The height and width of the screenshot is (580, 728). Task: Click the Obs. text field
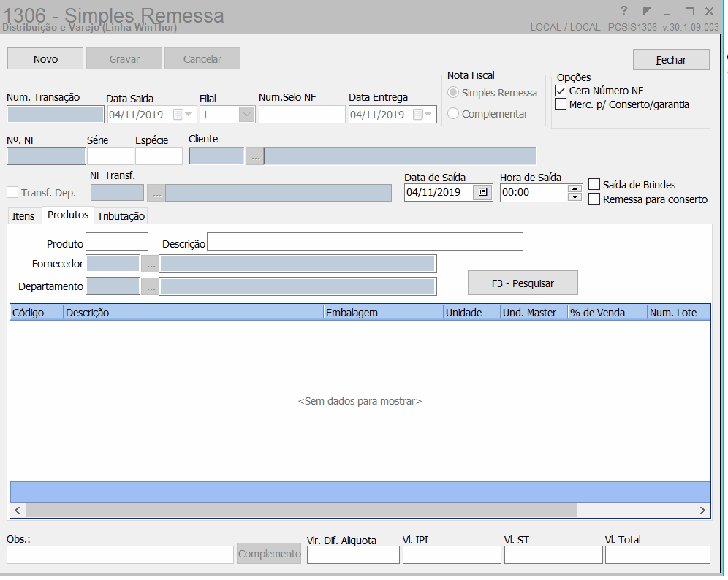coord(120,555)
